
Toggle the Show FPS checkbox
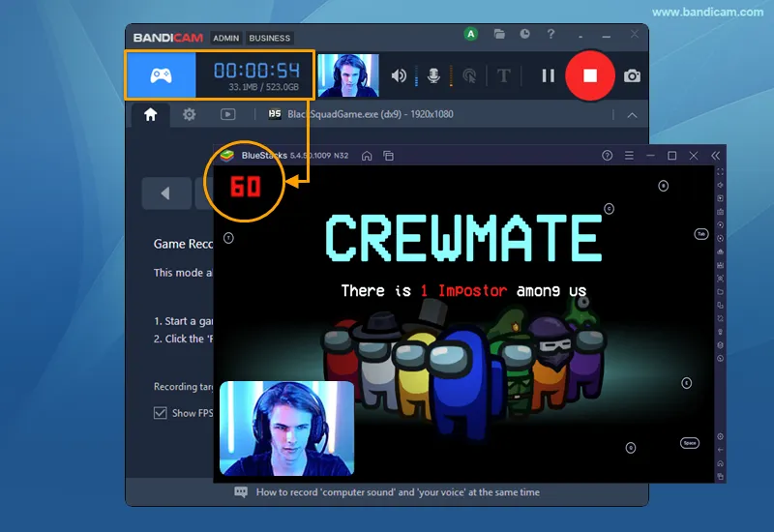click(160, 413)
